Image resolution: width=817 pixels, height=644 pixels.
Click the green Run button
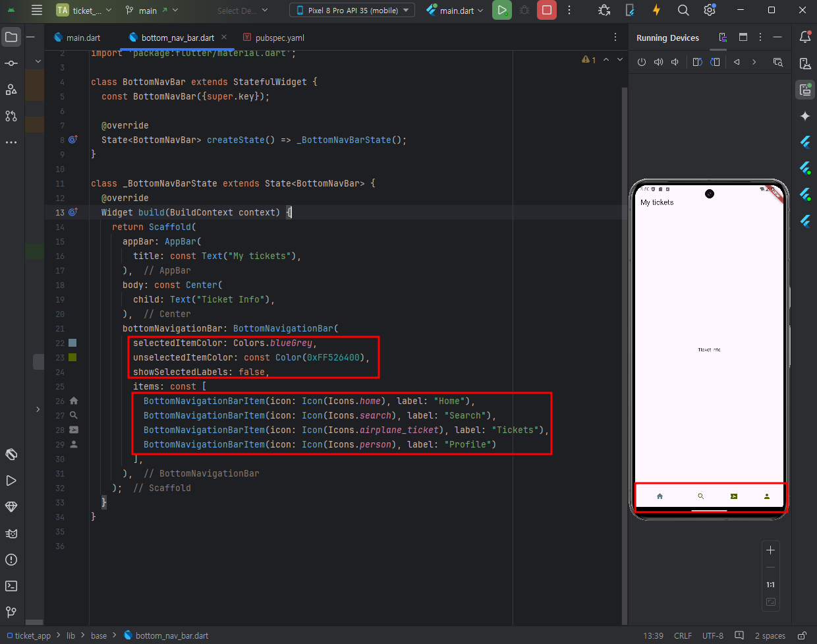coord(502,11)
